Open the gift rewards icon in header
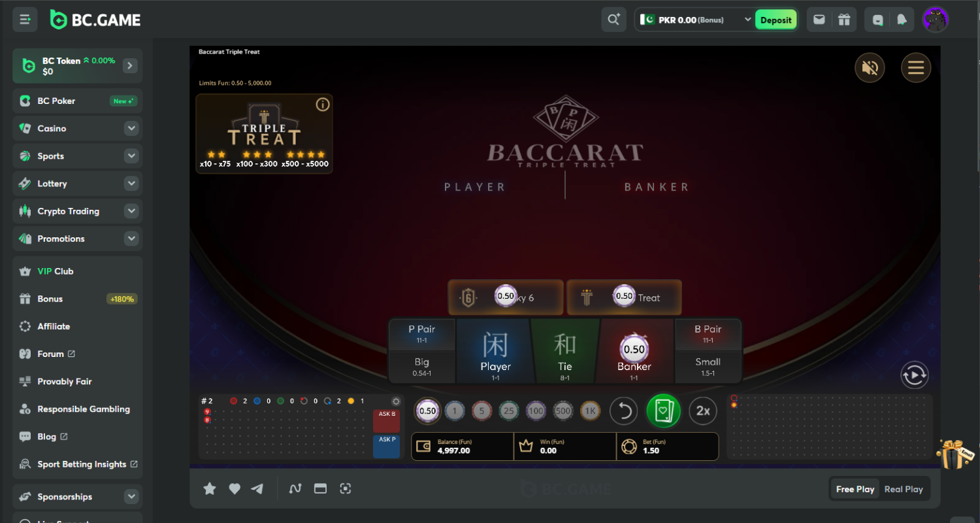 pyautogui.click(x=844, y=20)
